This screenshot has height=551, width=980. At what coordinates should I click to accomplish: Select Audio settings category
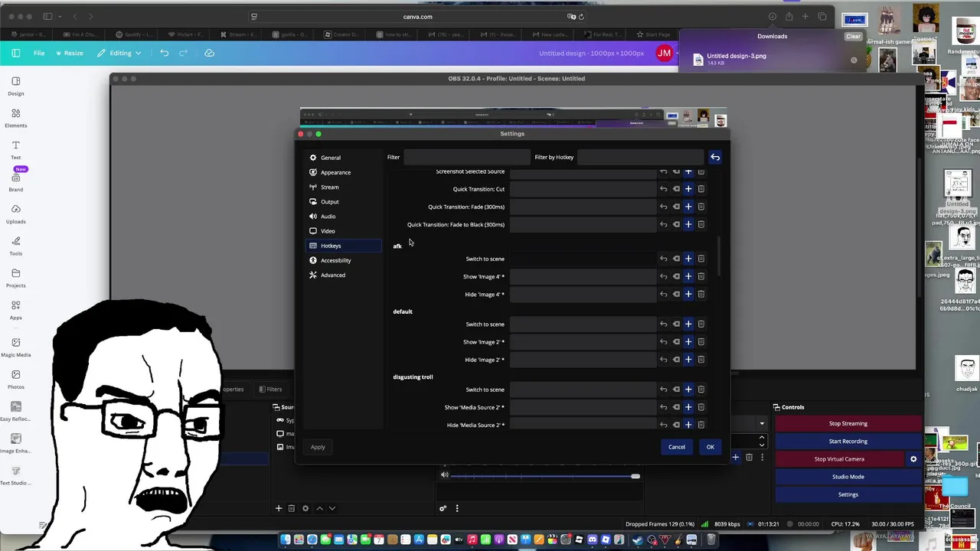(x=343, y=217)
